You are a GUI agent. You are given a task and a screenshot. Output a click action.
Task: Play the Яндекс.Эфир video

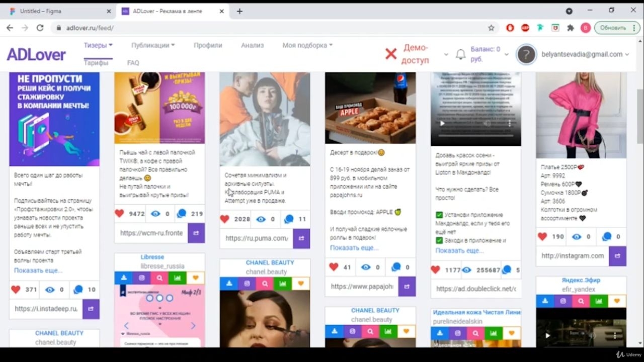tap(548, 335)
